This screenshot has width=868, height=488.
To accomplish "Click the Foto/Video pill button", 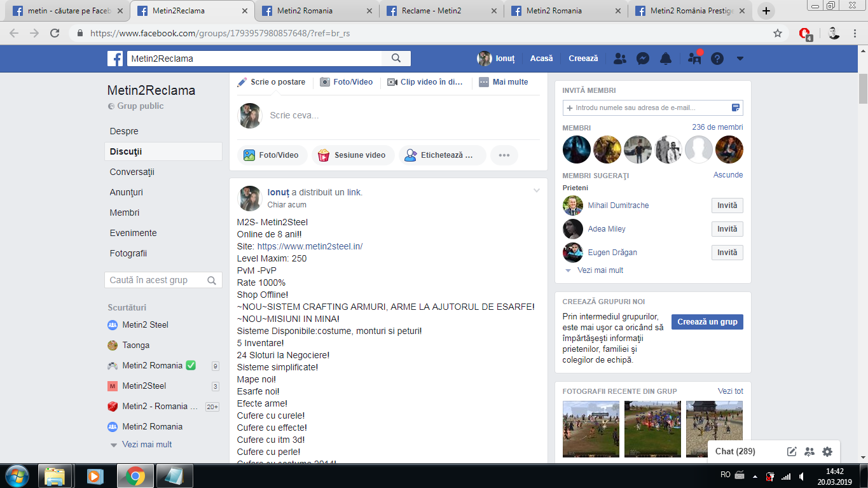I will [272, 155].
